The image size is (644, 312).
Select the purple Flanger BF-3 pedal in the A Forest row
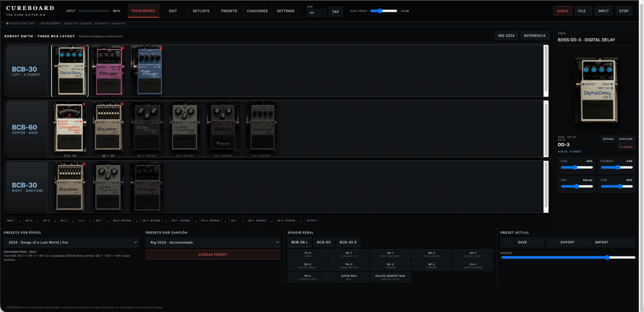108,71
